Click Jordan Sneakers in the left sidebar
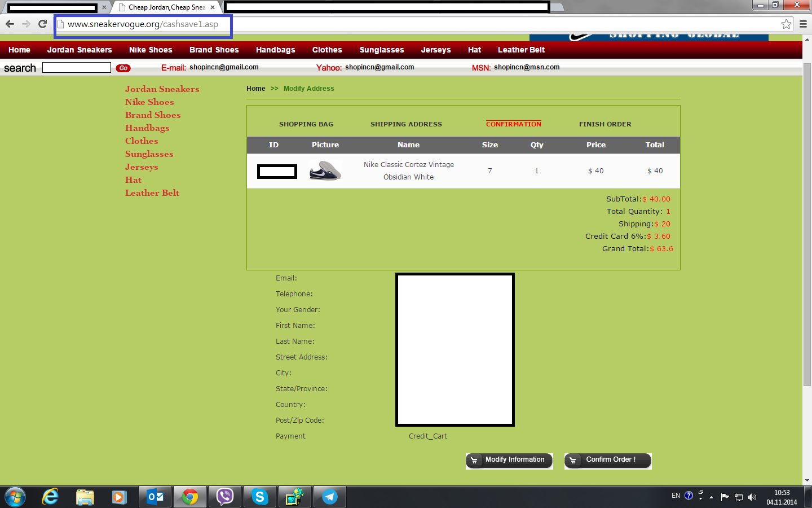The width and height of the screenshot is (812, 508). 162,89
